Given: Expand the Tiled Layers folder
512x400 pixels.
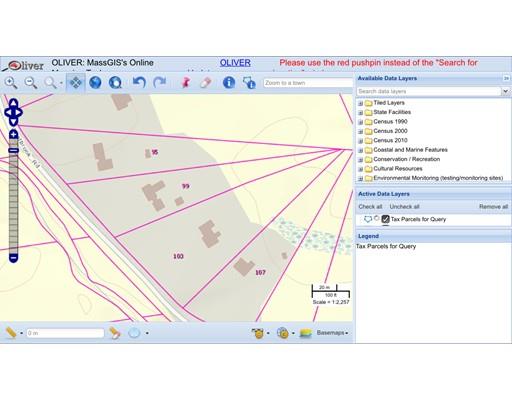Looking at the screenshot, I should click(360, 103).
